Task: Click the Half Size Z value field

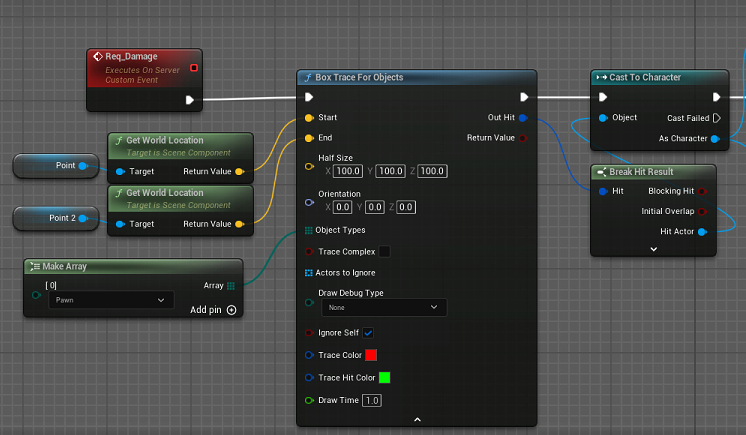Action: tap(432, 171)
